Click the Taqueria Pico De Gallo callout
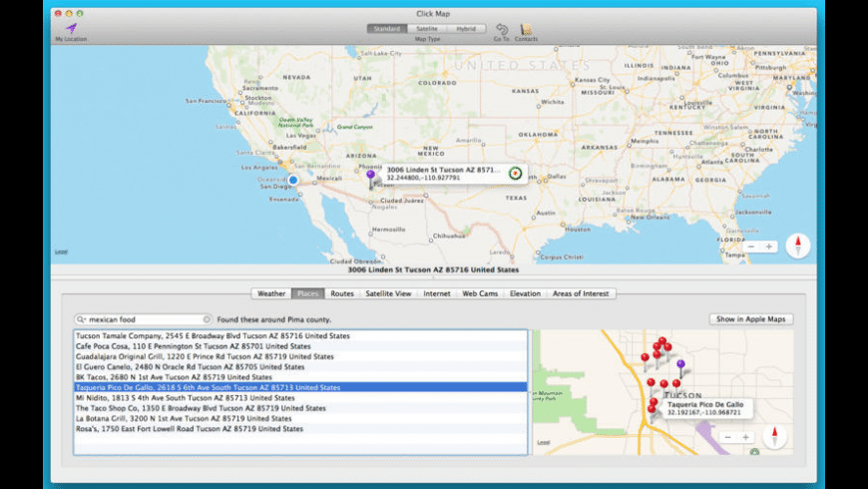The height and width of the screenshot is (489, 868). (x=706, y=408)
